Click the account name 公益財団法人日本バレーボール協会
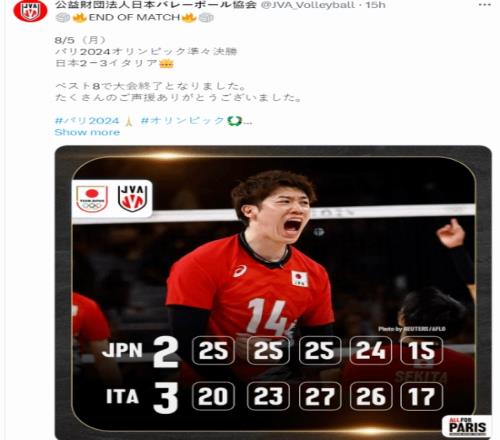500x440 pixels. 156,5
